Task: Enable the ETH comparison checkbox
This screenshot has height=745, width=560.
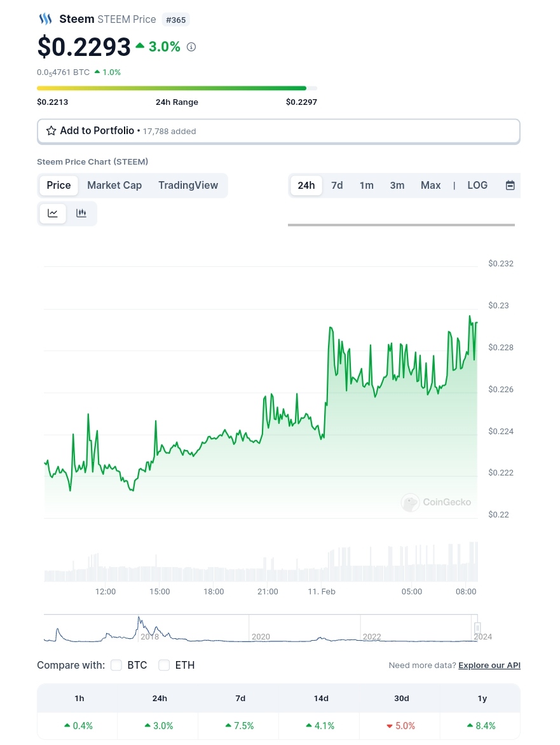Action: (x=164, y=665)
